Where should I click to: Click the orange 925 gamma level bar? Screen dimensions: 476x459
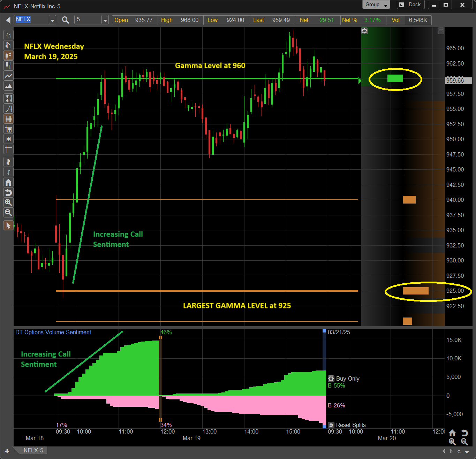click(x=416, y=291)
